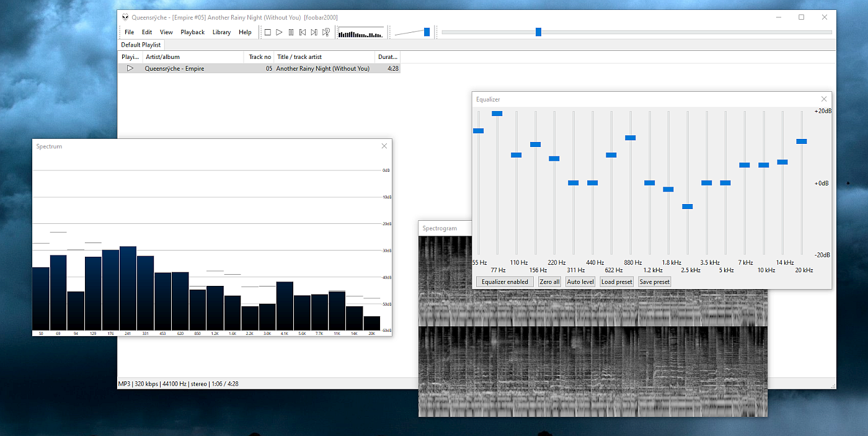Click the VU meter visualization in the toolbar
Viewport: 868px width, 436px height.
point(361,32)
